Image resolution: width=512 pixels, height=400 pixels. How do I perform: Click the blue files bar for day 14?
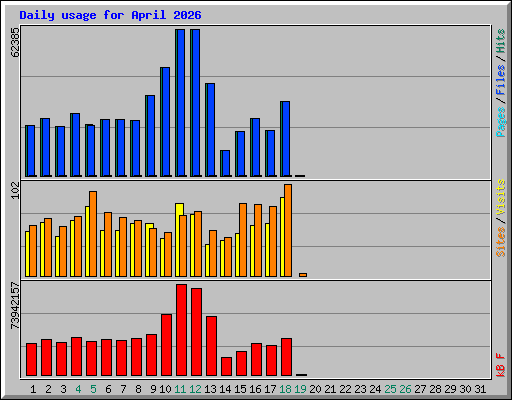coord(226,163)
